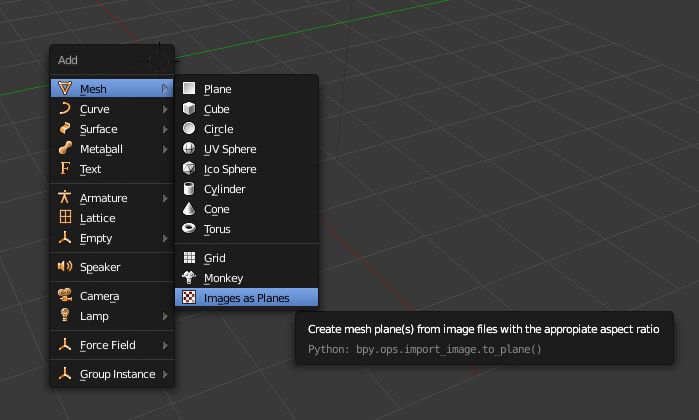
Task: Click the Plane square icon
Action: coord(189,88)
